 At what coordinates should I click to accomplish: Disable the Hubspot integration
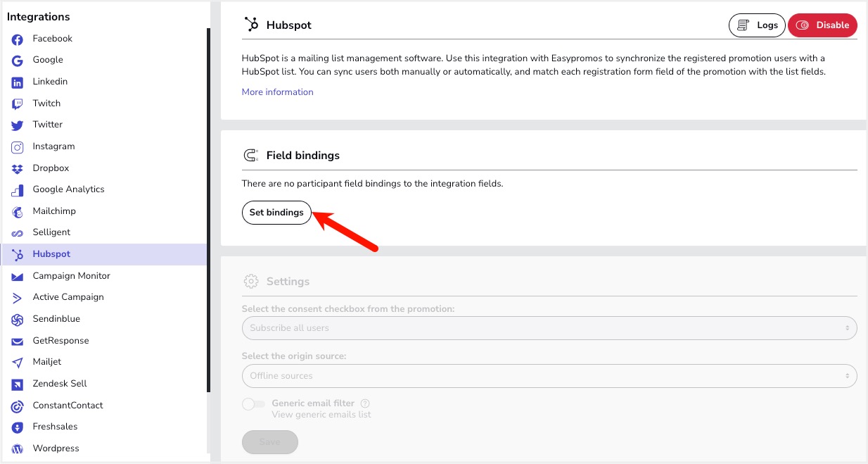pos(822,25)
